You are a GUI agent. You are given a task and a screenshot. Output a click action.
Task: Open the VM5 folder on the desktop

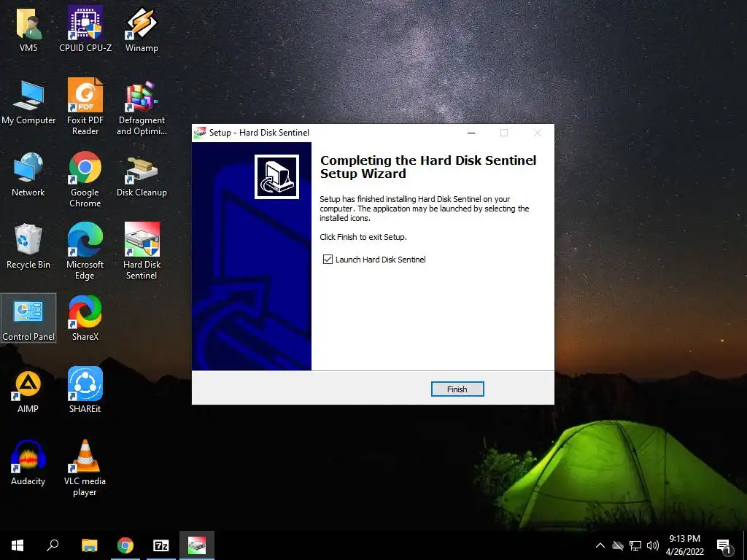tap(28, 28)
